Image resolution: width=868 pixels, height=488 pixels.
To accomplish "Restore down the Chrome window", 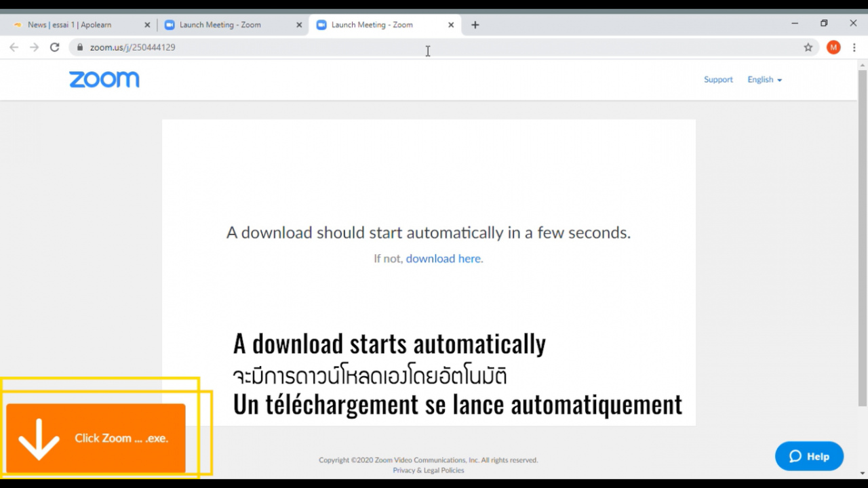I will click(824, 24).
